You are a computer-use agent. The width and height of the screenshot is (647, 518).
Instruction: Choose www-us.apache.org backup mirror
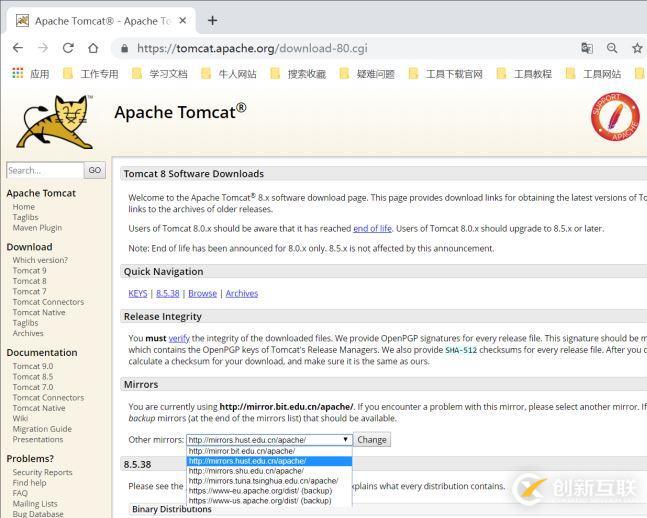pyautogui.click(x=269, y=501)
